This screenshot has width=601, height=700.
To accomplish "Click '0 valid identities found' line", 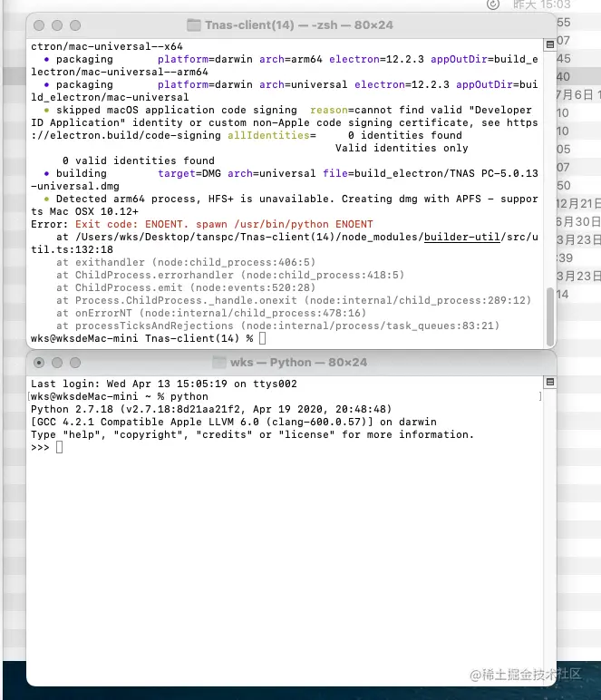I will tap(139, 160).
